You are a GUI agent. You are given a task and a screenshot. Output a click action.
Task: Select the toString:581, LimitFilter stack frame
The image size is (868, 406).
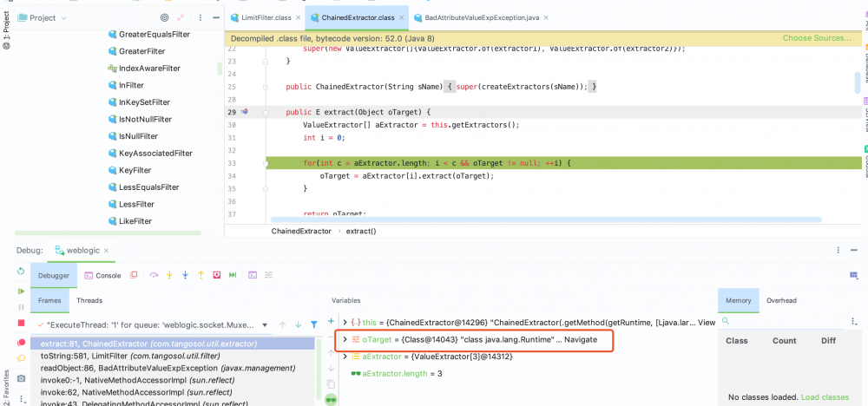(x=172, y=356)
